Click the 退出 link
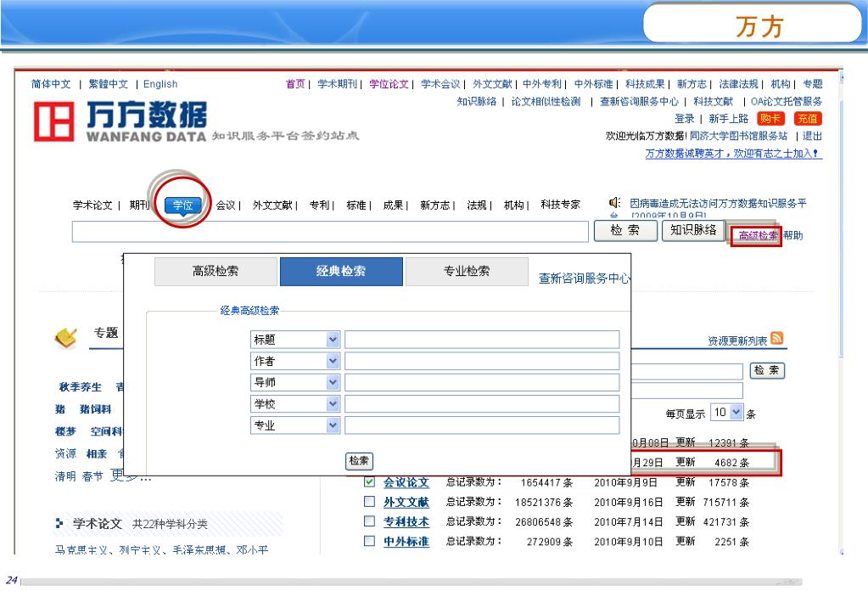This screenshot has height=591, width=868. (812, 136)
